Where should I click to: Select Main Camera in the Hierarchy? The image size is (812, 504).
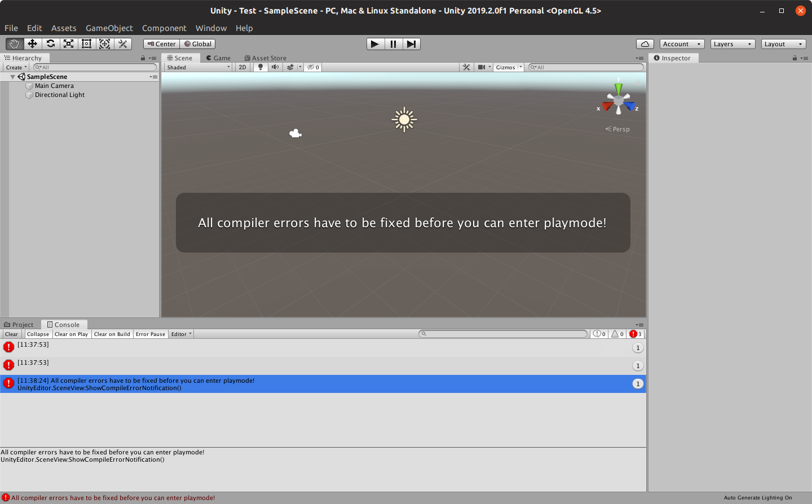[54, 86]
